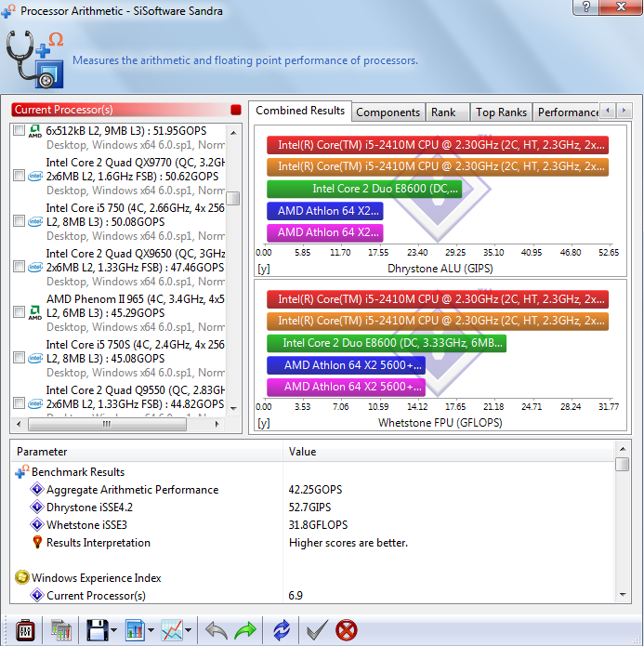The width and height of the screenshot is (644, 646).
Task: Click the processor list scroll-down arrow
Action: coord(233,409)
